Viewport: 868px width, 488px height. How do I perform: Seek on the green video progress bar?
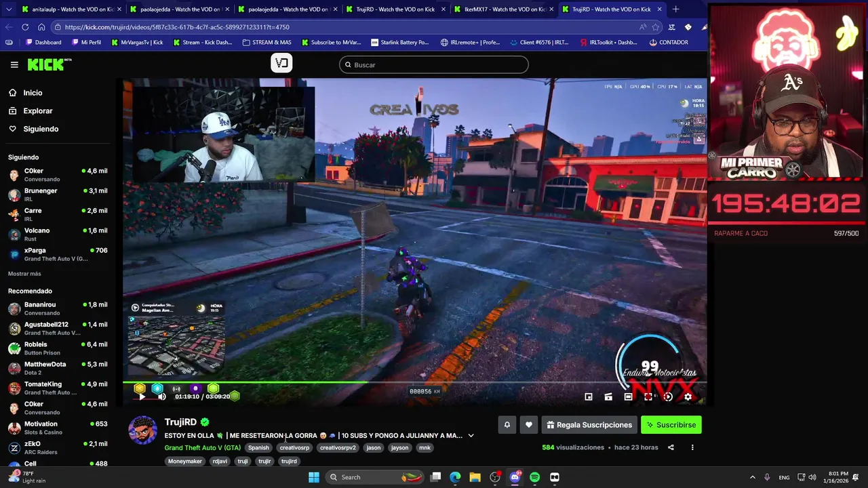click(414, 383)
